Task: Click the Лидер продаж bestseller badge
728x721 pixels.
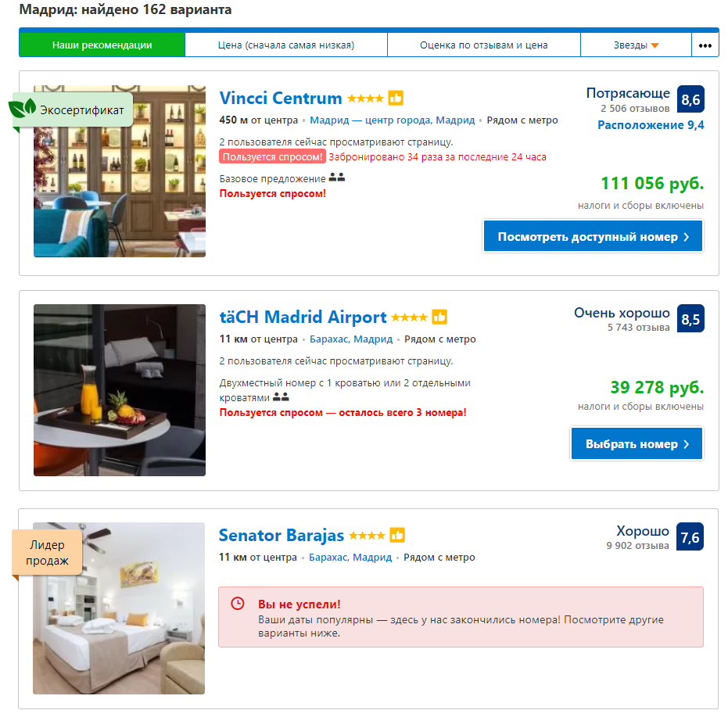Action: 47,552
